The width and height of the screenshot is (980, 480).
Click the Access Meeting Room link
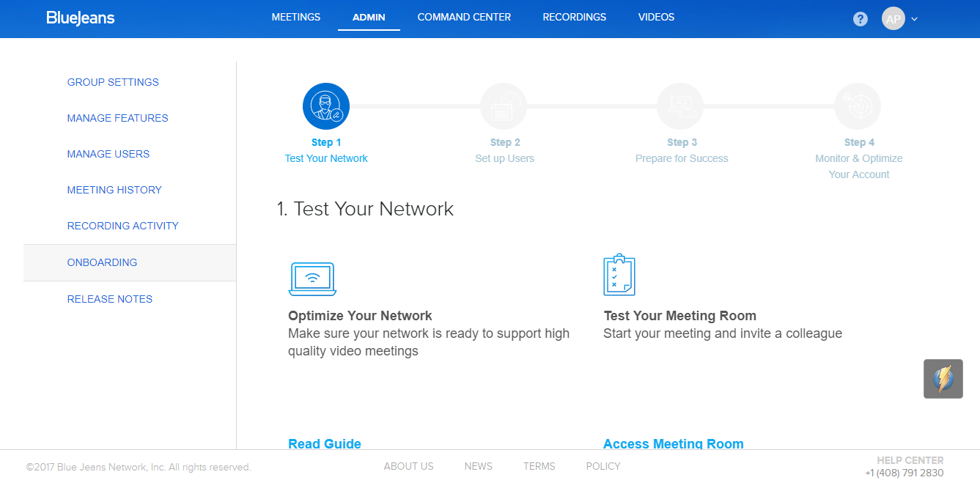tap(674, 443)
